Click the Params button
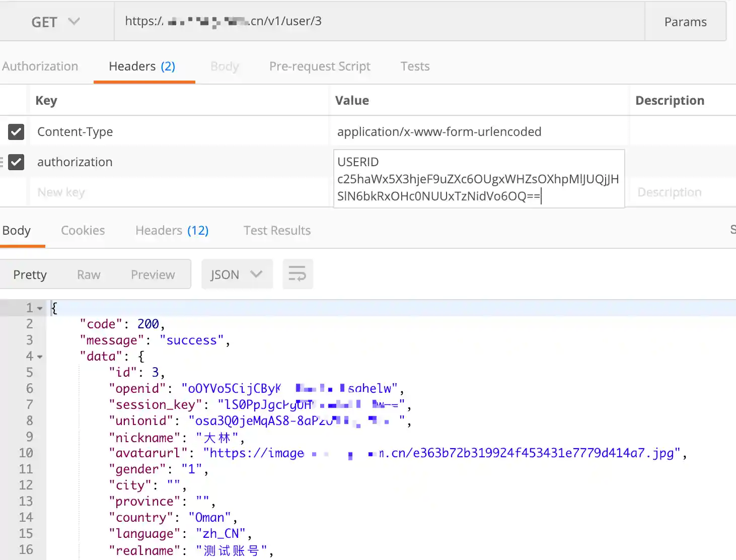This screenshot has height=560, width=736. coord(685,22)
